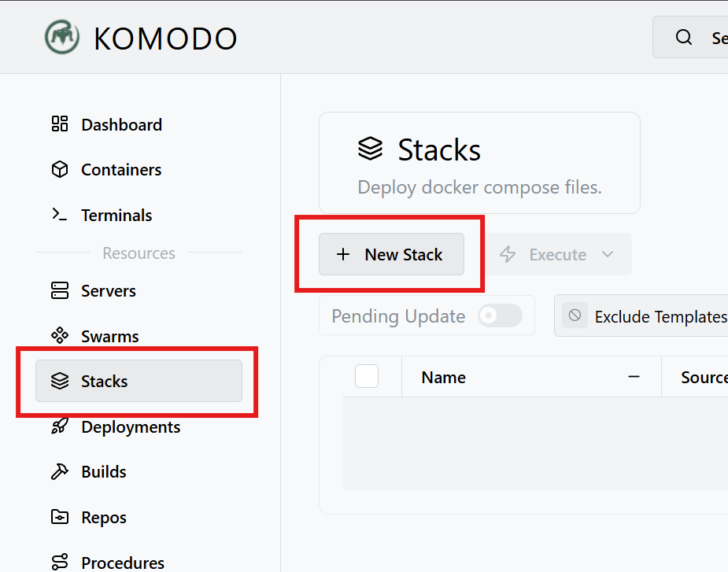Toggle the Pending Update switch
Viewport: 728px width, 572px height.
[500, 316]
